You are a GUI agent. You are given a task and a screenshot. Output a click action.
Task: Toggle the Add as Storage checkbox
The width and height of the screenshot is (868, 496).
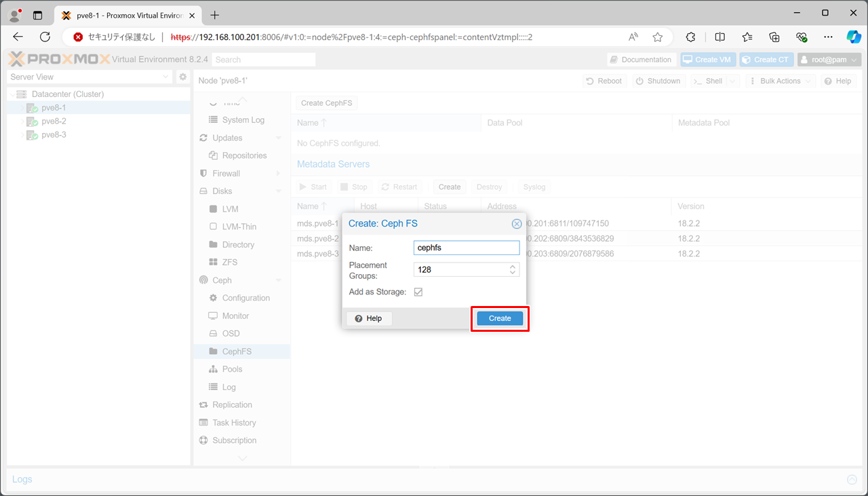tap(418, 292)
